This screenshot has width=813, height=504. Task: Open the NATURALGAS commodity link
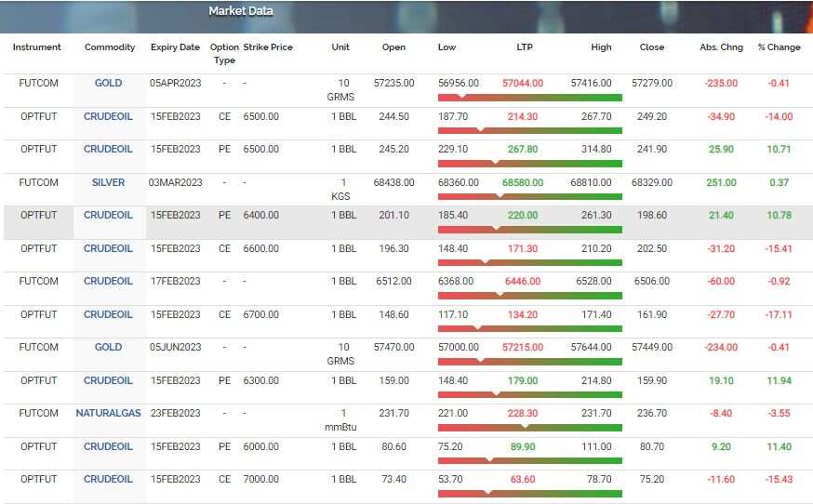pos(108,413)
